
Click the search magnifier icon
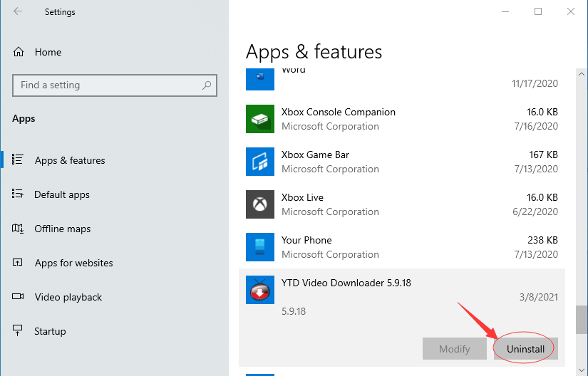click(206, 85)
